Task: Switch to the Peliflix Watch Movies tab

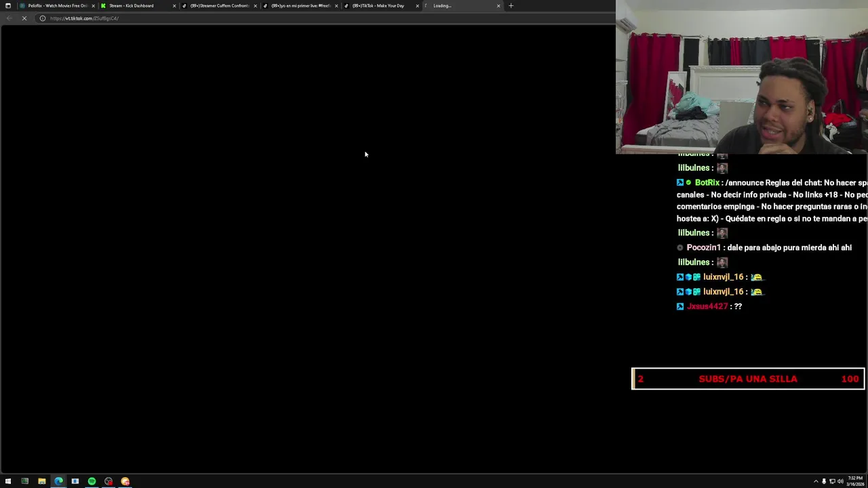Action: point(58,5)
